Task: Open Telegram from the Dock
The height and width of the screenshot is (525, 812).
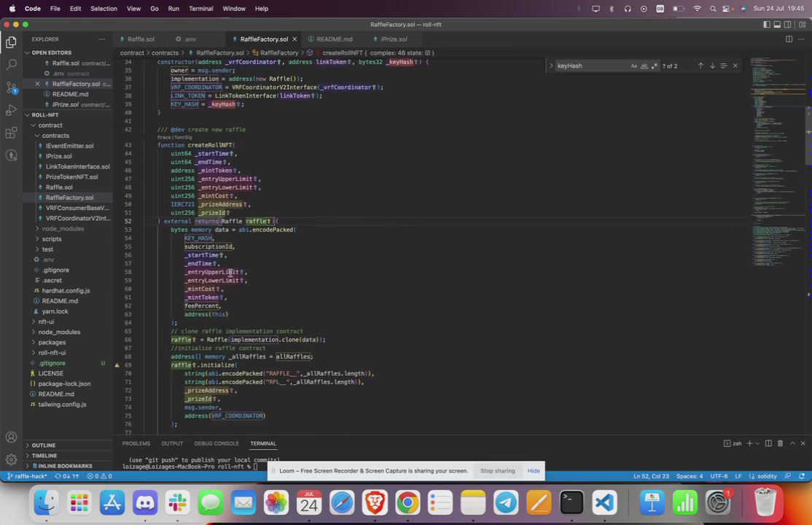Action: coord(506,502)
